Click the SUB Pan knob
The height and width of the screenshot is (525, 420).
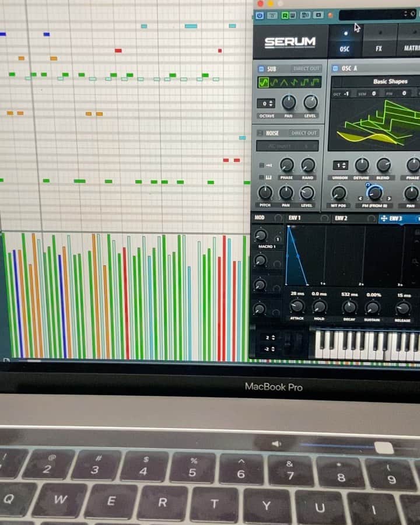(x=288, y=102)
